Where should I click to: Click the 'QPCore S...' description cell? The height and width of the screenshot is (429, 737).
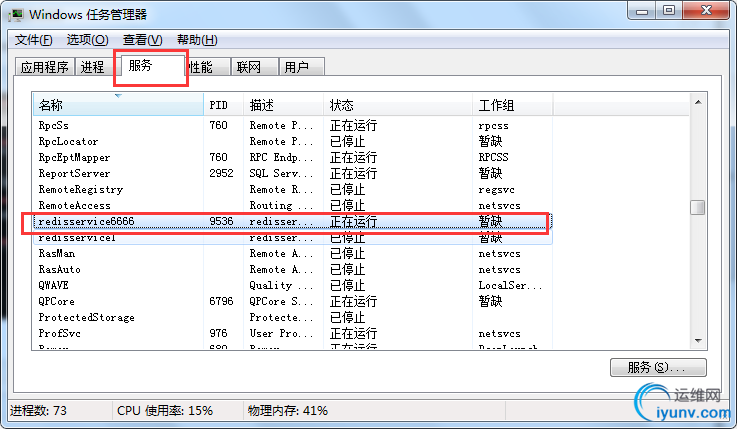(x=281, y=301)
